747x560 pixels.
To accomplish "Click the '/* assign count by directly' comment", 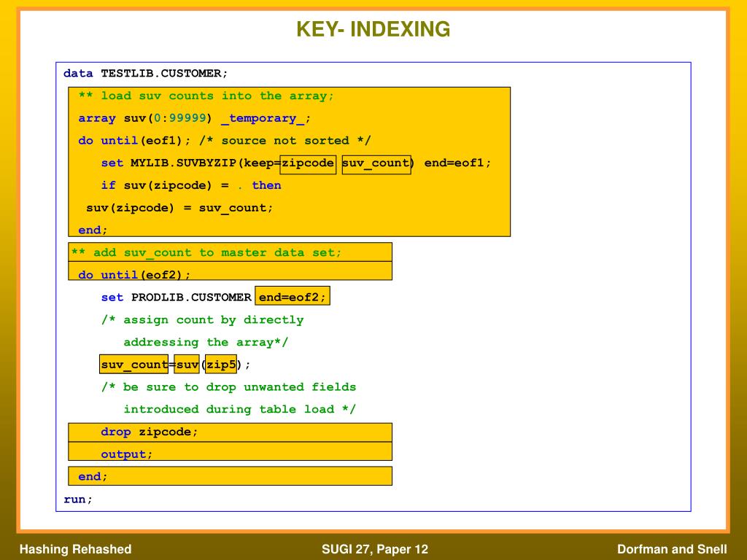I will (x=203, y=319).
